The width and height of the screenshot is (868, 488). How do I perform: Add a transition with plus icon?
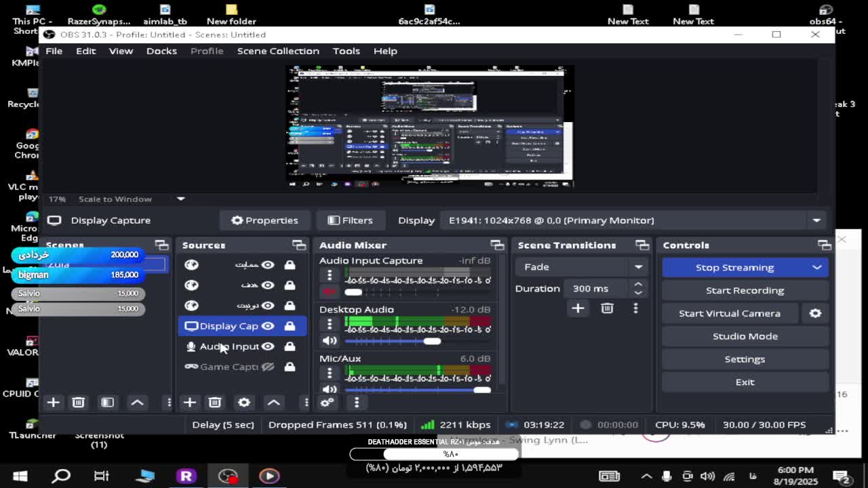[578, 308]
